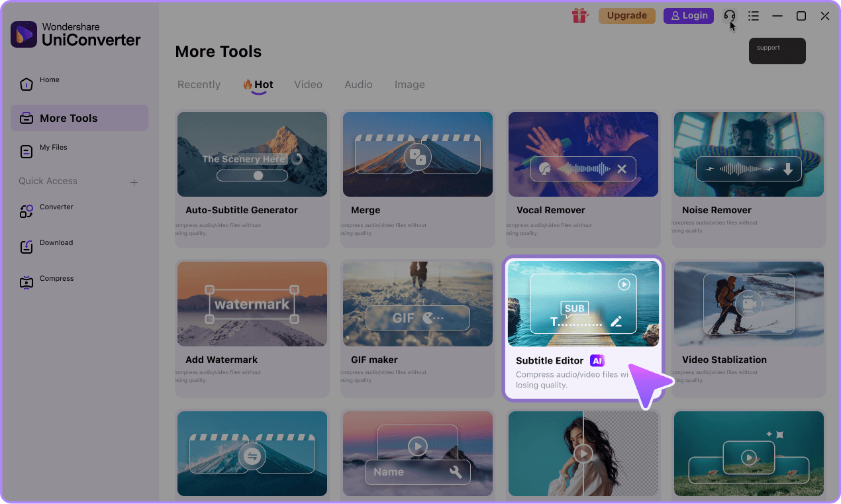This screenshot has width=841, height=504.
Task: Click the Noise Remover title text
Action: pos(717,210)
